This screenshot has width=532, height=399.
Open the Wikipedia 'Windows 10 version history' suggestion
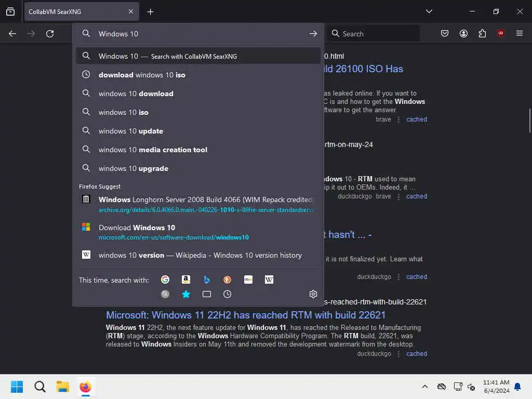tap(198, 255)
